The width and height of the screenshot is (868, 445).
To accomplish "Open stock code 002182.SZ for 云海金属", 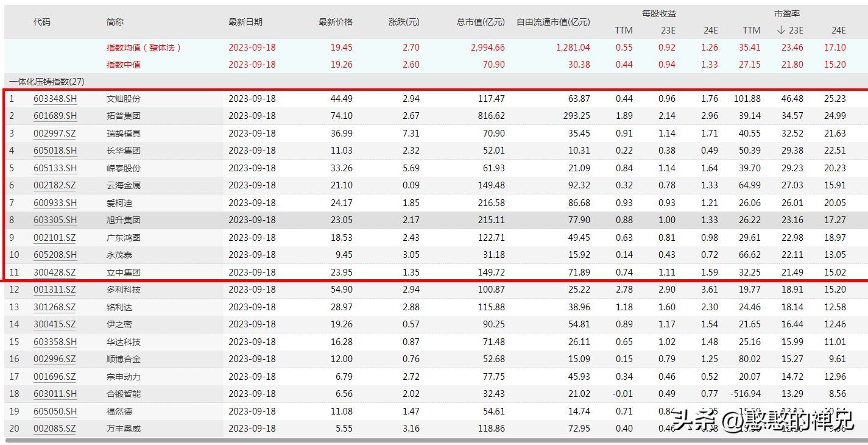I will (55, 185).
